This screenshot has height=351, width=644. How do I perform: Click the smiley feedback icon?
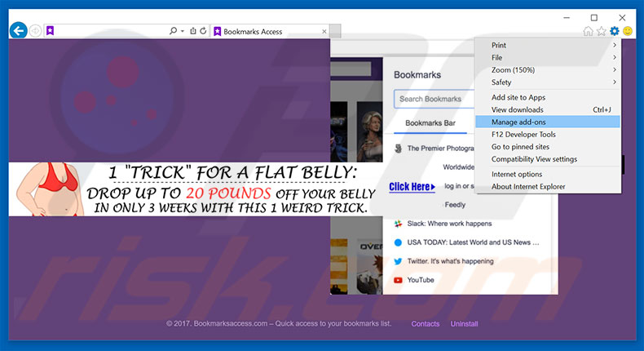pos(628,31)
